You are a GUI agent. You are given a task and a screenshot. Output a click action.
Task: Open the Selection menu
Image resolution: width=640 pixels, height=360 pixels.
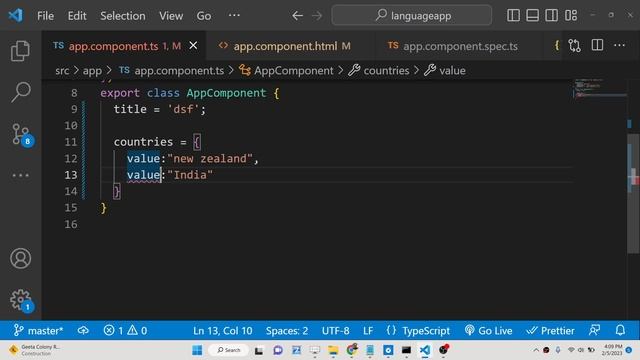[x=122, y=16]
